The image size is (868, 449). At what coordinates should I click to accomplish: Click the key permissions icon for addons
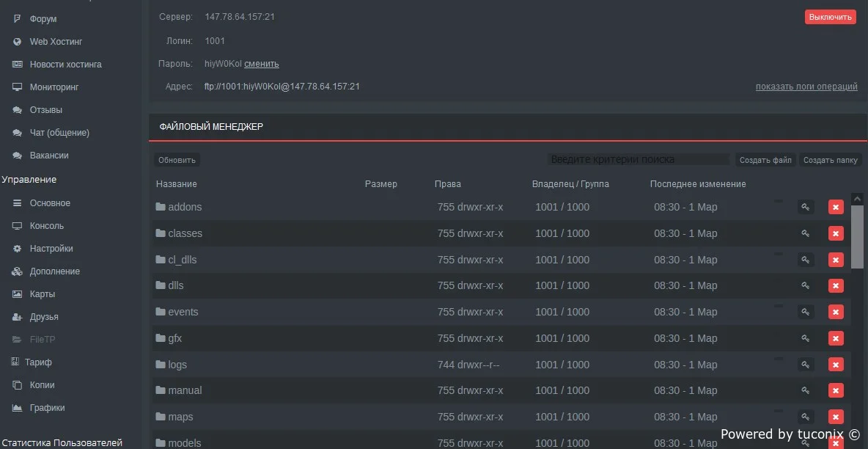coord(806,208)
